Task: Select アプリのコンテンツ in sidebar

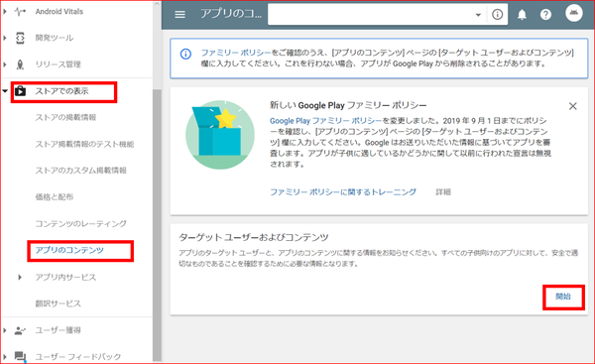Action: coord(69,250)
